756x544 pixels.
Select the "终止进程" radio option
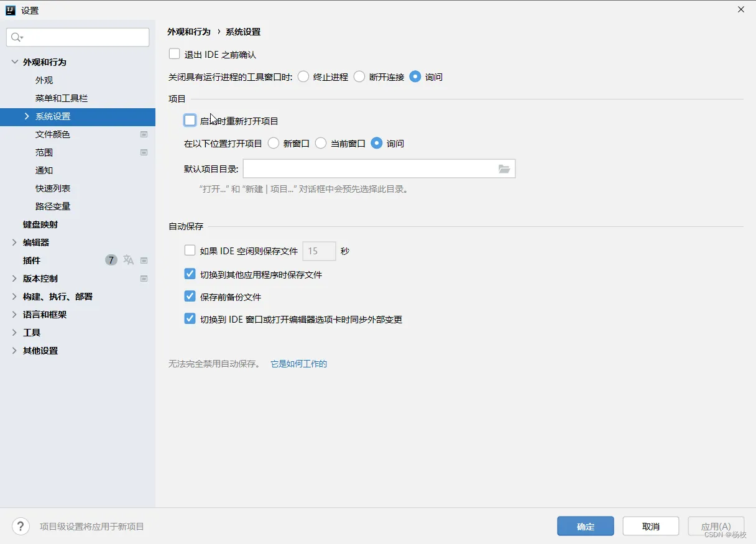303,76
